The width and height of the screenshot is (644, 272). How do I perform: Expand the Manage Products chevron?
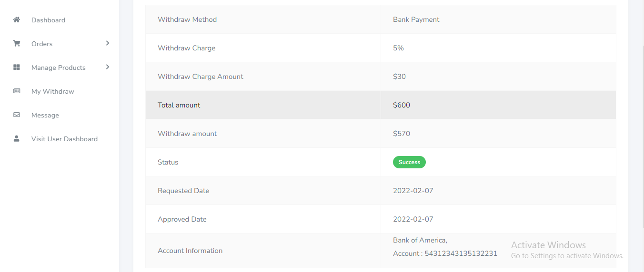(108, 67)
